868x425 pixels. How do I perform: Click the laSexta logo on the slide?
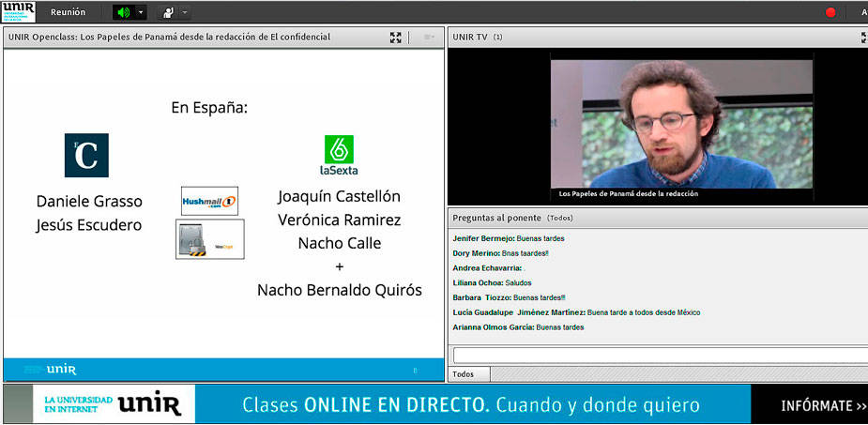pyautogui.click(x=339, y=156)
